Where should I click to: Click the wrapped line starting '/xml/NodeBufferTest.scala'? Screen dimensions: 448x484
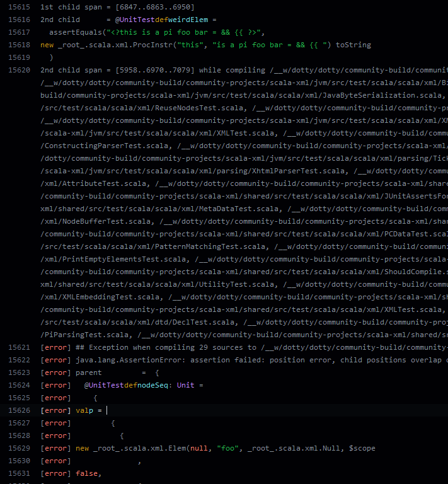click(244, 221)
